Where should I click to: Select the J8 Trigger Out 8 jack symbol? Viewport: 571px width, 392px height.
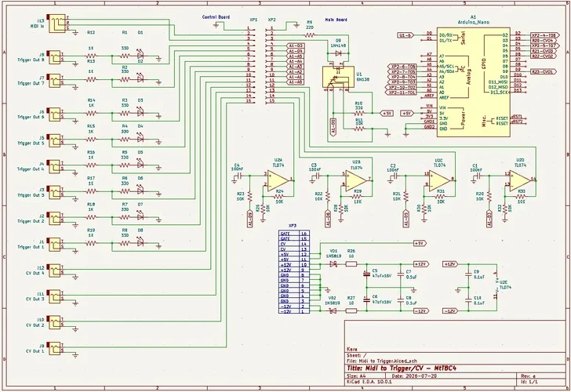click(54, 56)
